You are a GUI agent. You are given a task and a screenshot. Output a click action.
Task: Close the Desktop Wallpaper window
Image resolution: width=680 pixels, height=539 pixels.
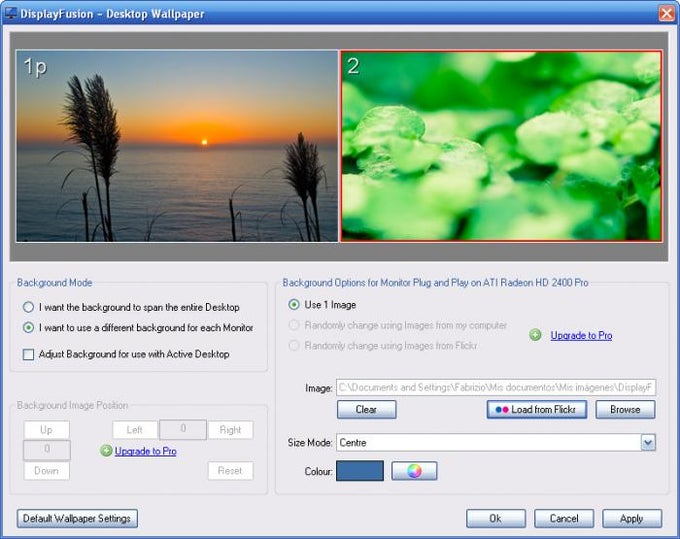[x=667, y=13]
